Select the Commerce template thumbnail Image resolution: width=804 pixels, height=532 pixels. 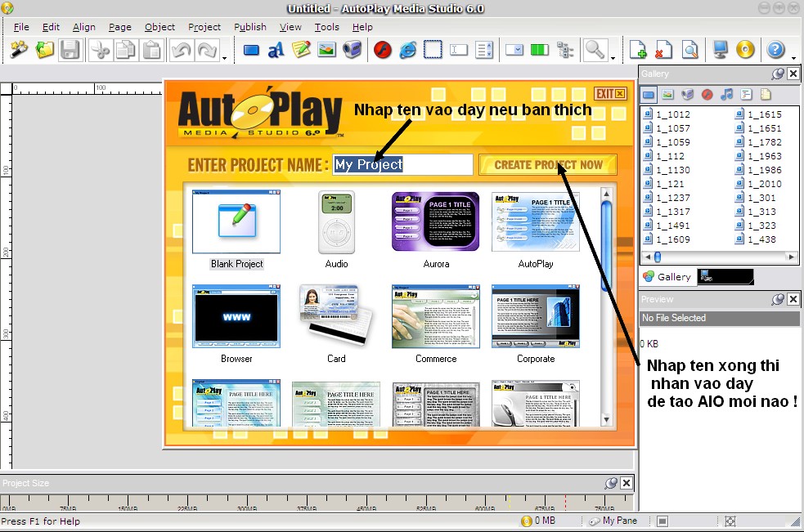tap(435, 316)
